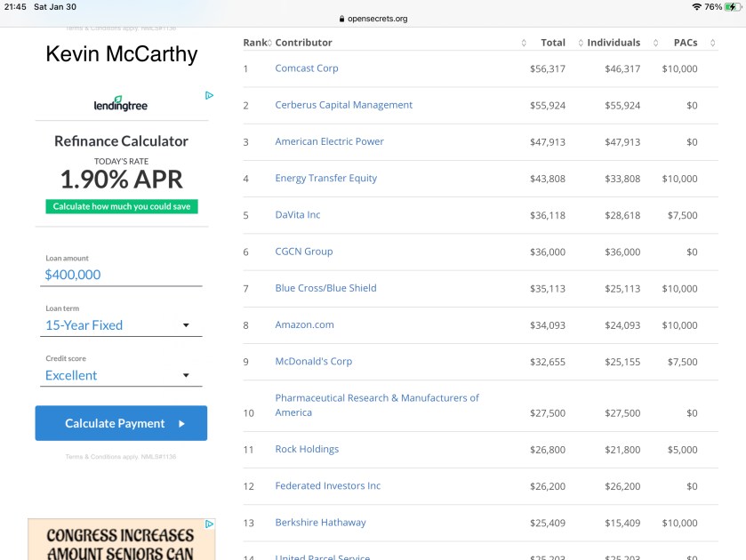Sort by Contributor using sort arrows
This screenshot has width=746, height=560.
pyautogui.click(x=524, y=43)
